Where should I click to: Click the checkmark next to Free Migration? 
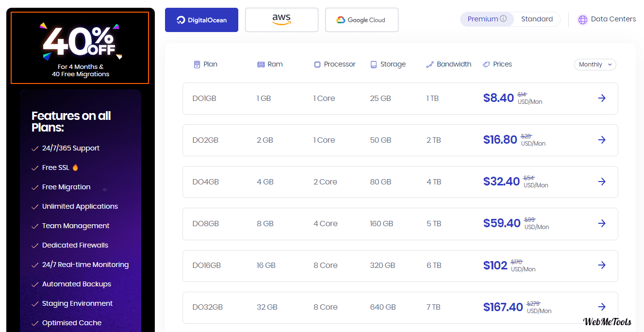coord(35,187)
